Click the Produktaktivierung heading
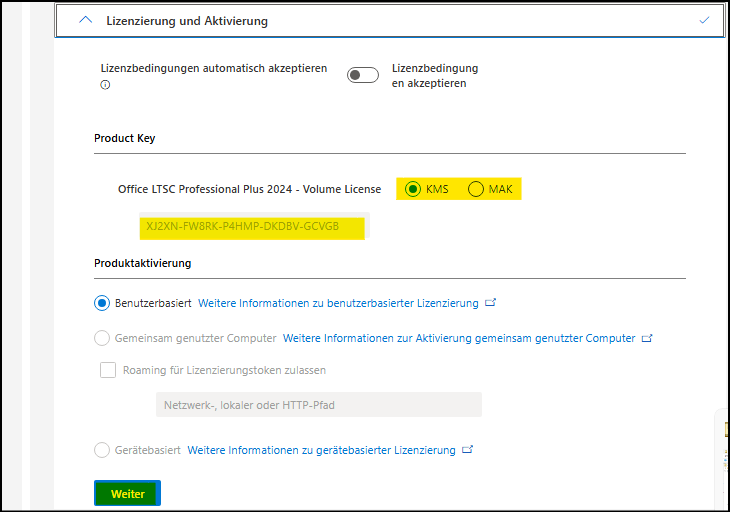The height and width of the screenshot is (512, 730). point(142,263)
